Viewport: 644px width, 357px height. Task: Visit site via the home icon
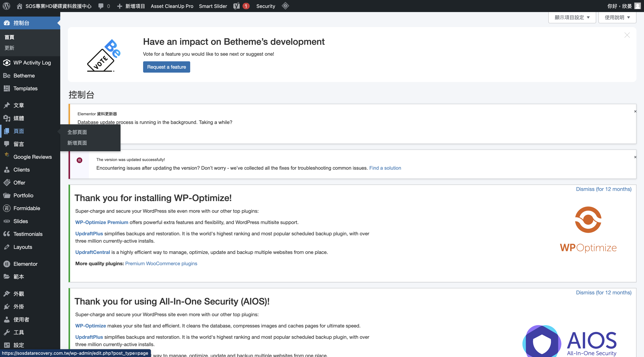tap(19, 6)
